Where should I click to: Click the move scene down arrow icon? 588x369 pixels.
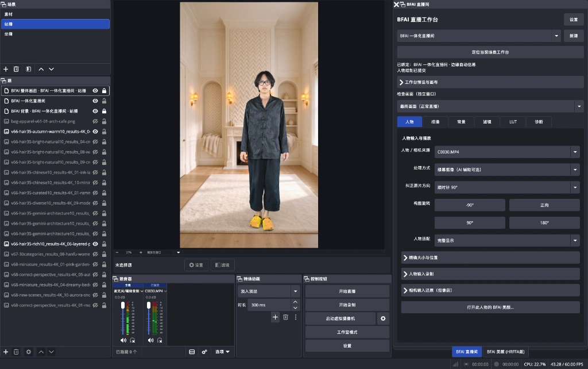point(51,69)
